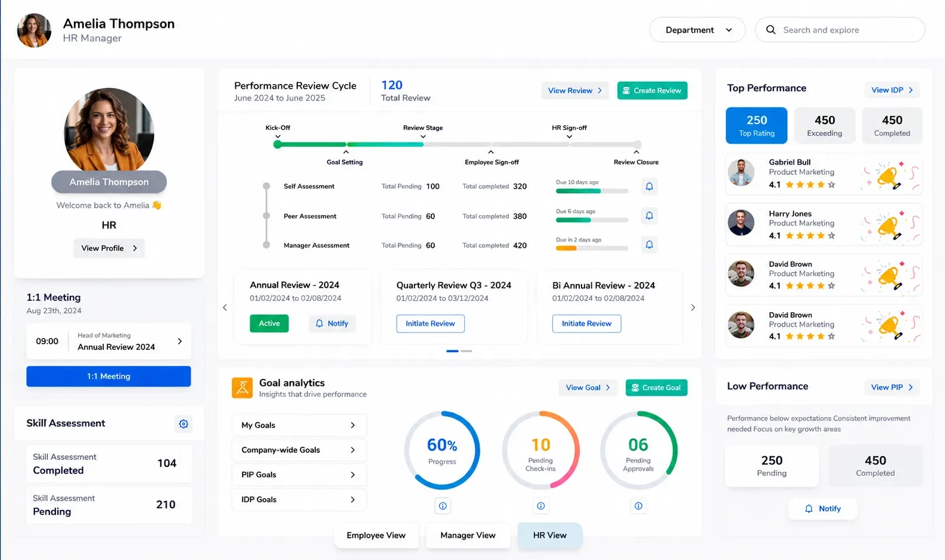
Task: Click arrow on Annual Review 2024 meeting
Action: point(180,341)
